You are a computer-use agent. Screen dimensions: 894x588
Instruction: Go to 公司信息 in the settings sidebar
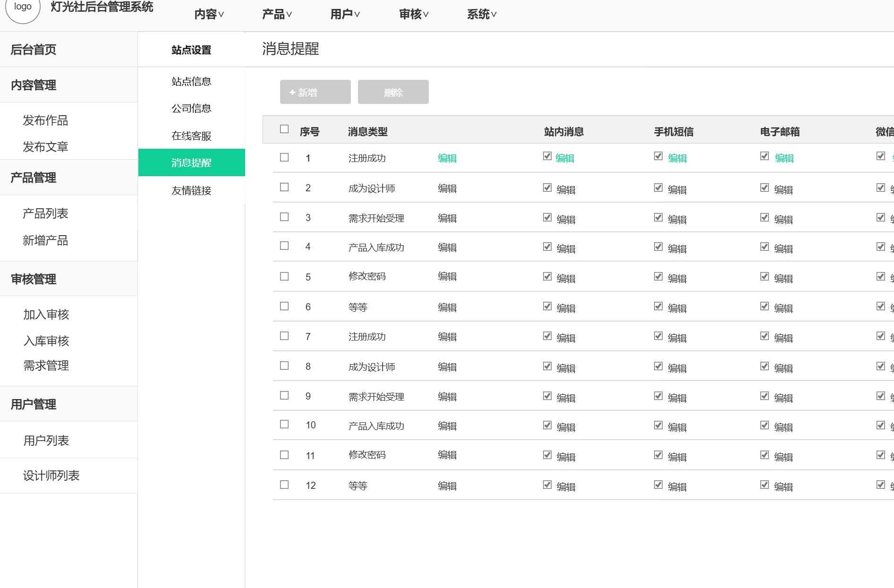pyautogui.click(x=191, y=108)
